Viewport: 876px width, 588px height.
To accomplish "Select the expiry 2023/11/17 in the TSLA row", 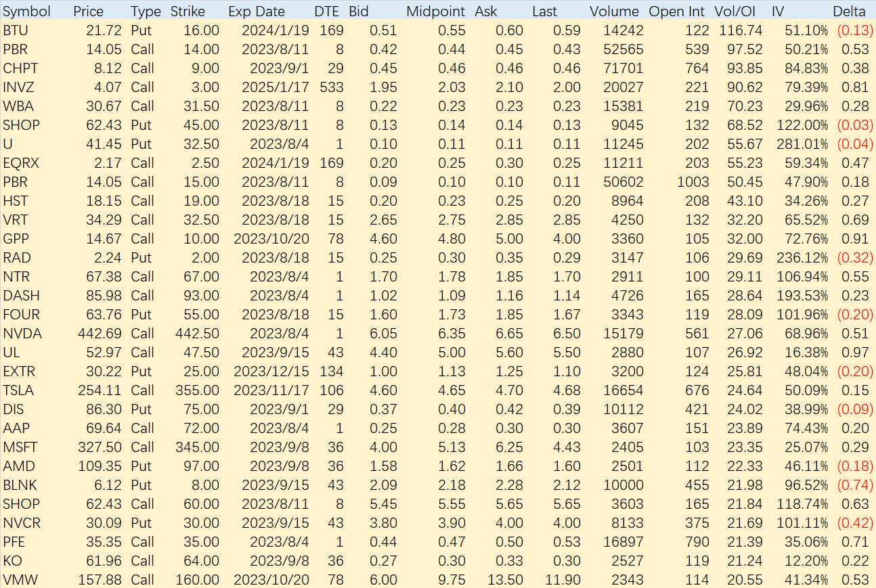I will pos(271,390).
